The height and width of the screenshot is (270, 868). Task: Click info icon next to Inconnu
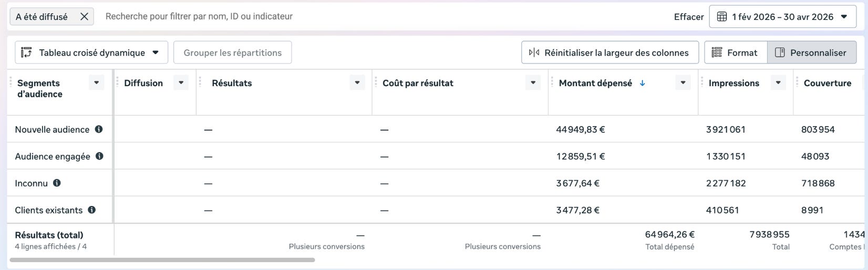[57, 183]
